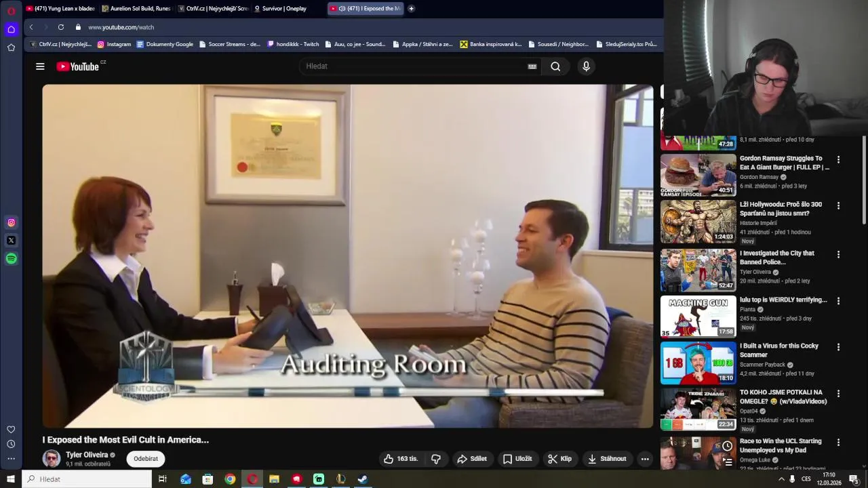The height and width of the screenshot is (488, 868).
Task: Open sidebar three-dots settings
Action: click(11, 459)
